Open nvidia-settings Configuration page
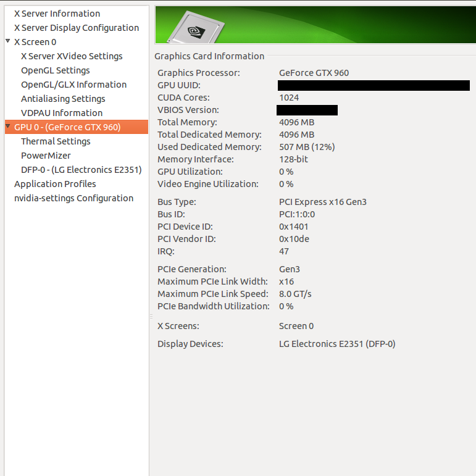Image resolution: width=476 pixels, height=476 pixels. pos(73,198)
